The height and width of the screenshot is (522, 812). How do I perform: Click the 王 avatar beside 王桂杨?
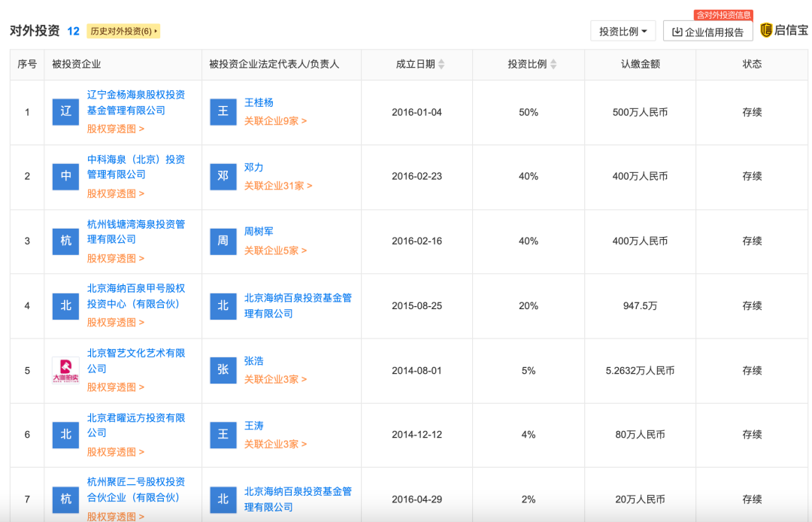tap(223, 112)
